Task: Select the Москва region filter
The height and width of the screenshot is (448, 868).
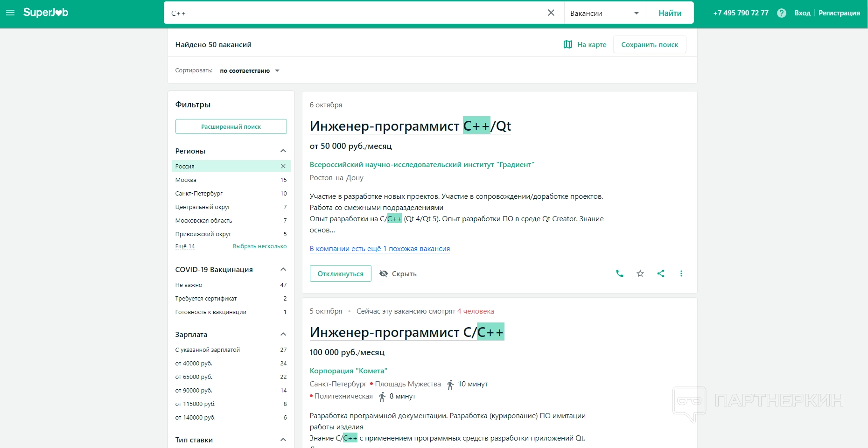Action: tap(186, 180)
